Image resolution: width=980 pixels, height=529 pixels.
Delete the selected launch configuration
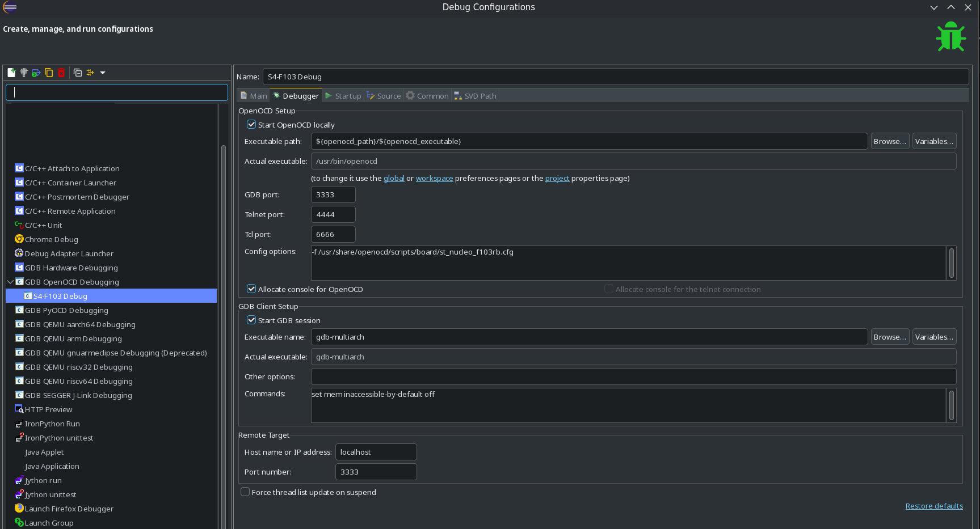tap(61, 73)
